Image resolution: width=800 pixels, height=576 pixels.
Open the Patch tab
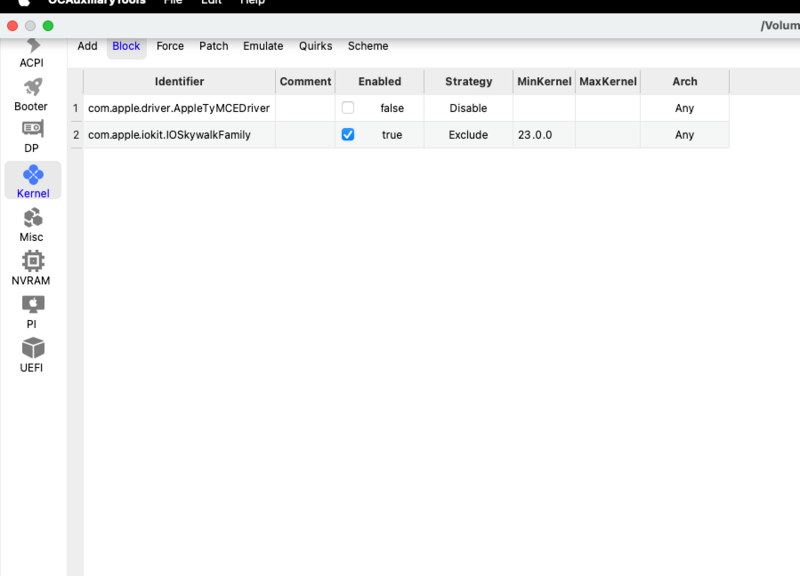214,46
